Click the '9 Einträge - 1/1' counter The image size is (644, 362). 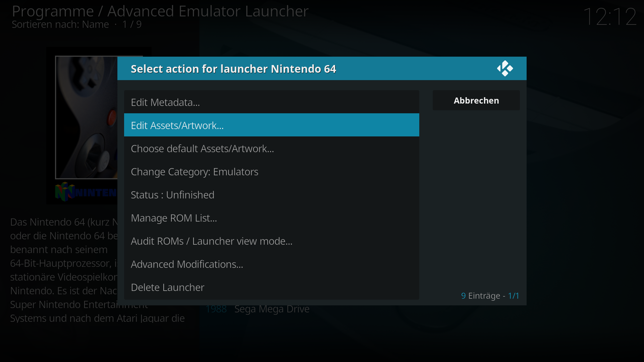pos(490,296)
